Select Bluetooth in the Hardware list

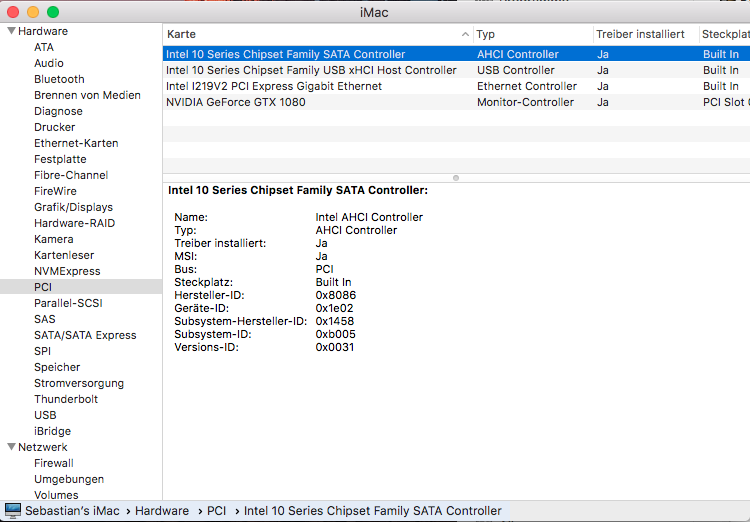pos(59,79)
